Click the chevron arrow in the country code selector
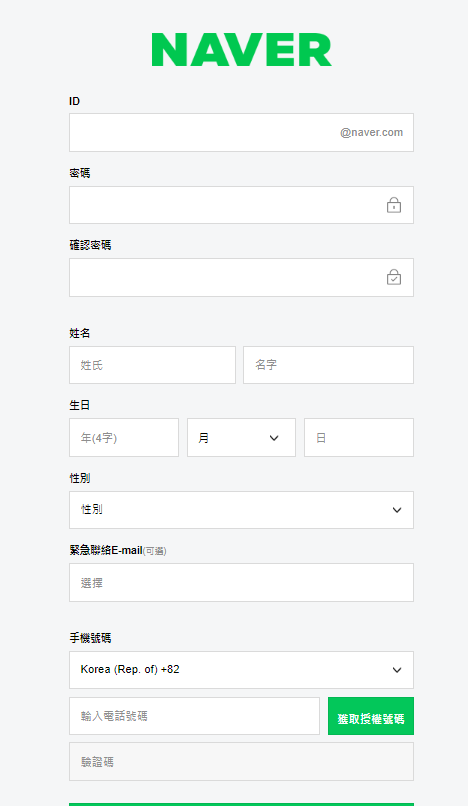 click(397, 670)
